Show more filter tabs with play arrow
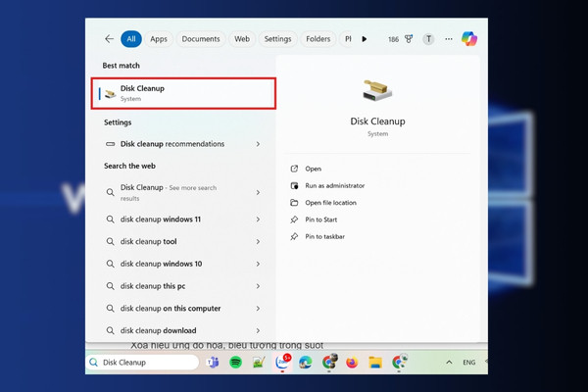The width and height of the screenshot is (588, 392). coord(365,39)
